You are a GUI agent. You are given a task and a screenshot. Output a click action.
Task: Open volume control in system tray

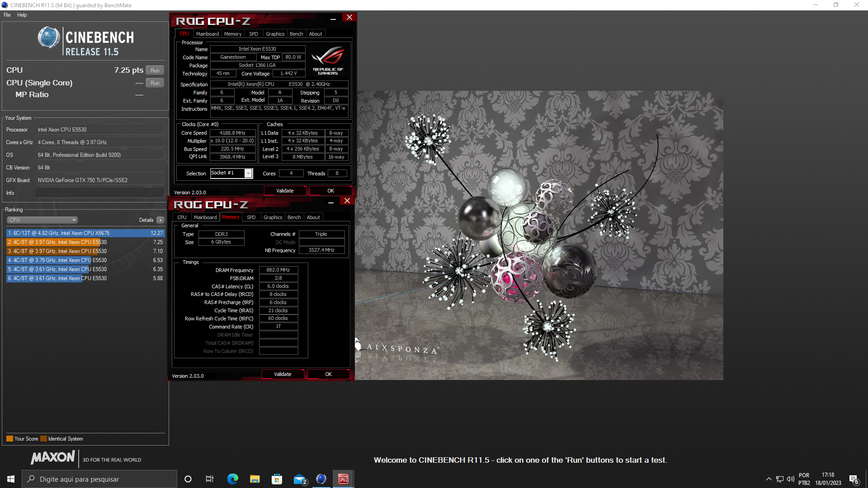(x=791, y=479)
